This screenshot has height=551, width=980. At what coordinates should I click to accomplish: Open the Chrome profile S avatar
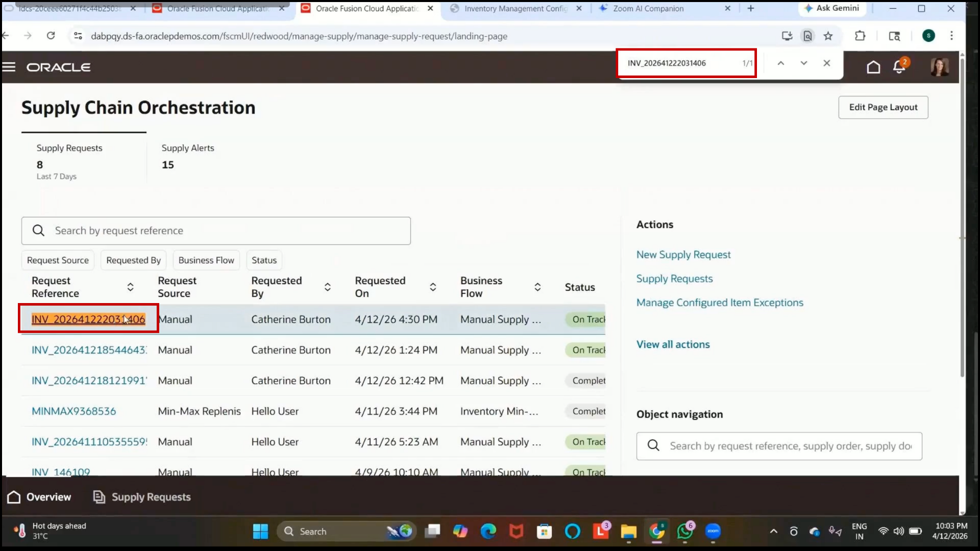[x=928, y=36]
